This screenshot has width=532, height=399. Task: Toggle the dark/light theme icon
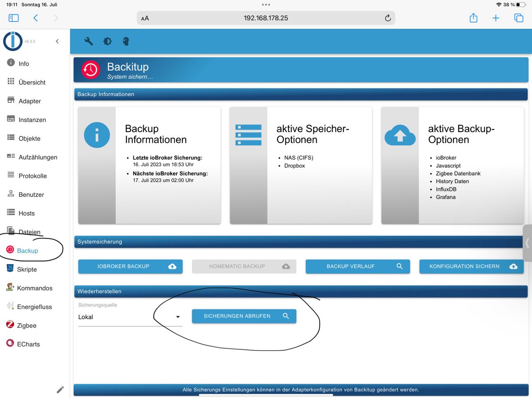107,41
